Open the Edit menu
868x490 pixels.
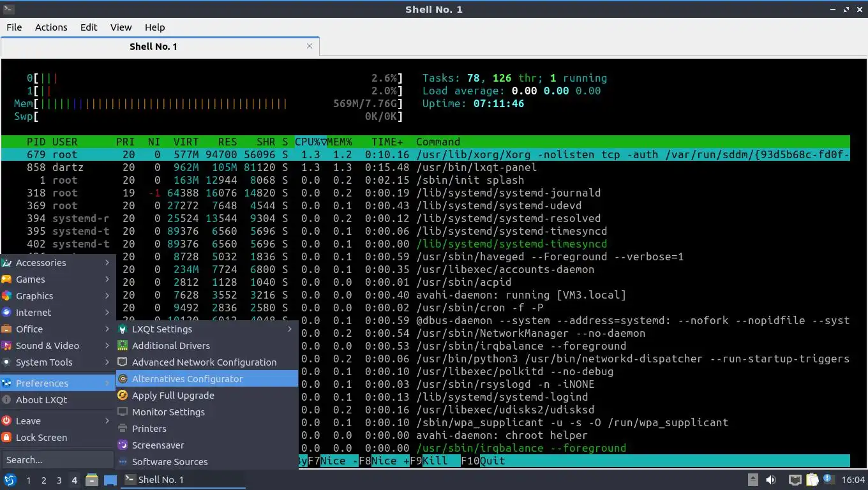[89, 27]
